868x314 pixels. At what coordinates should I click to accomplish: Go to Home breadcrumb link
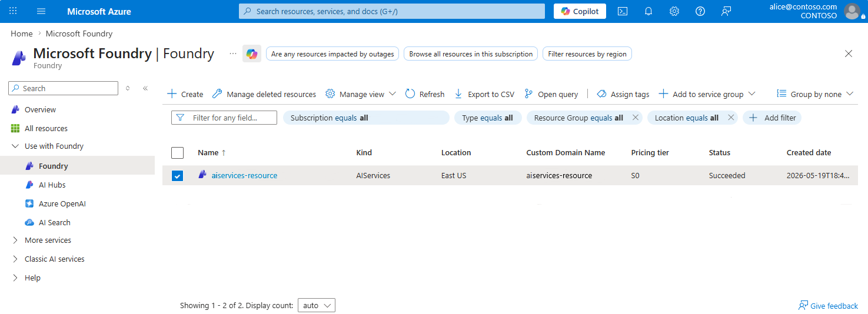[x=22, y=34]
